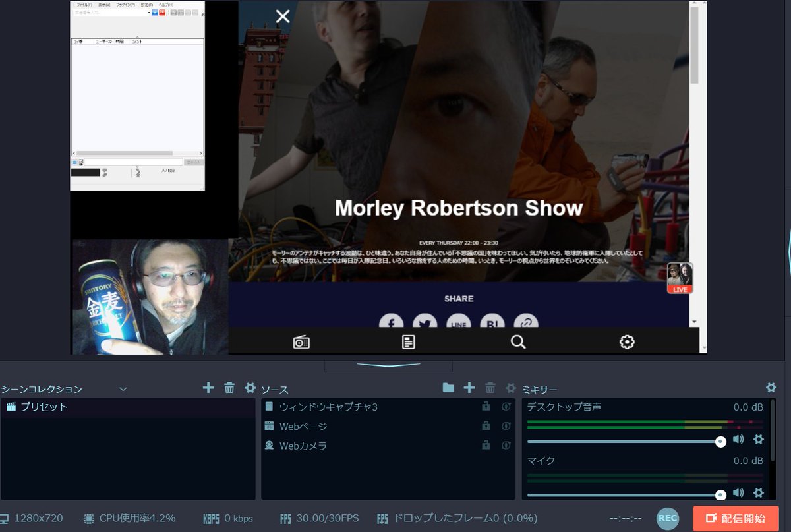791x532 pixels.
Task: Select the プリセット scene
Action: [x=128, y=407]
